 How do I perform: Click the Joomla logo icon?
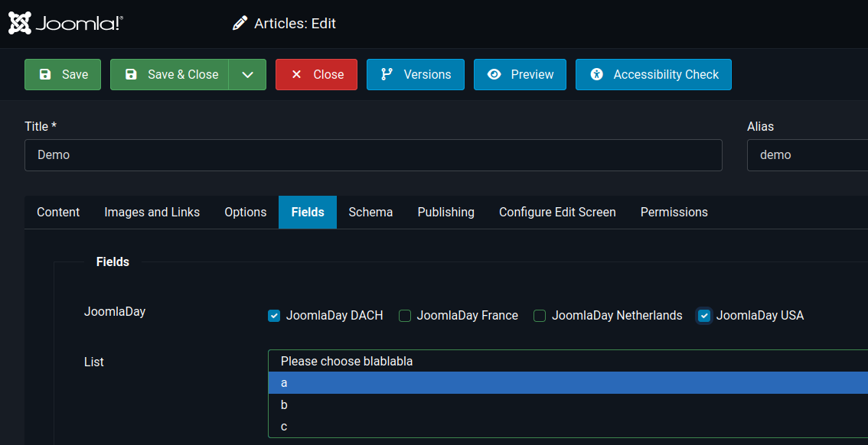20,23
